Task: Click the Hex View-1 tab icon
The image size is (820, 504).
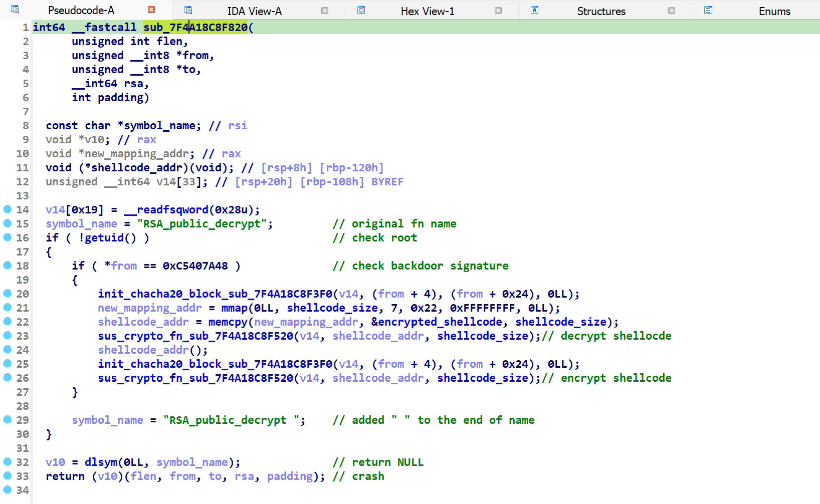Action: (x=361, y=10)
